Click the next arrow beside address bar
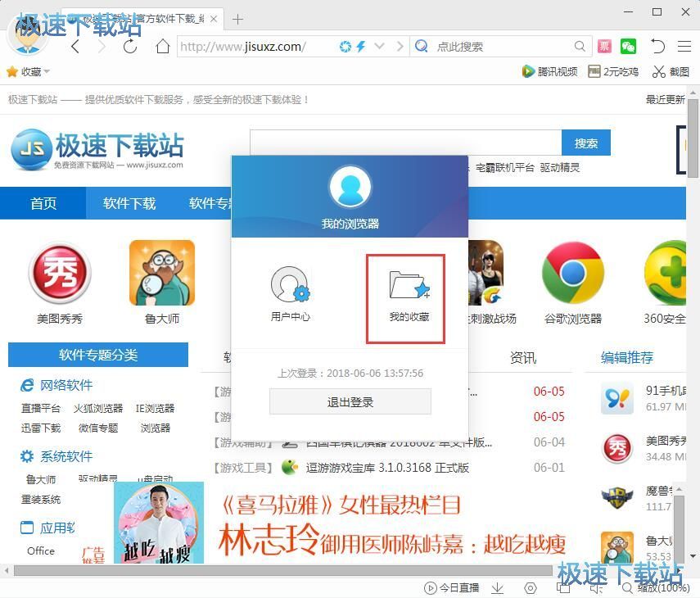Screen dimensions: 700x598 click(x=400, y=46)
